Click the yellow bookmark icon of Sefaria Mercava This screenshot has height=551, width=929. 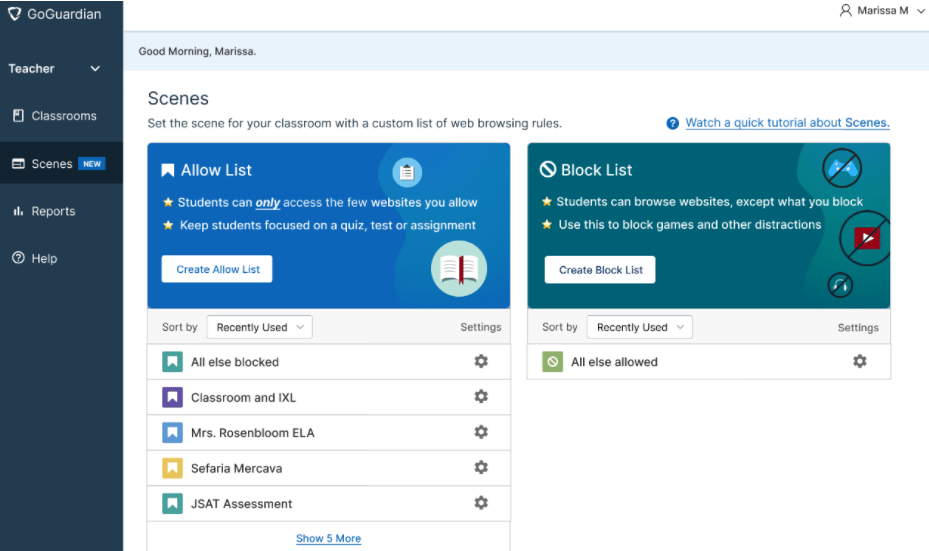pyautogui.click(x=172, y=468)
